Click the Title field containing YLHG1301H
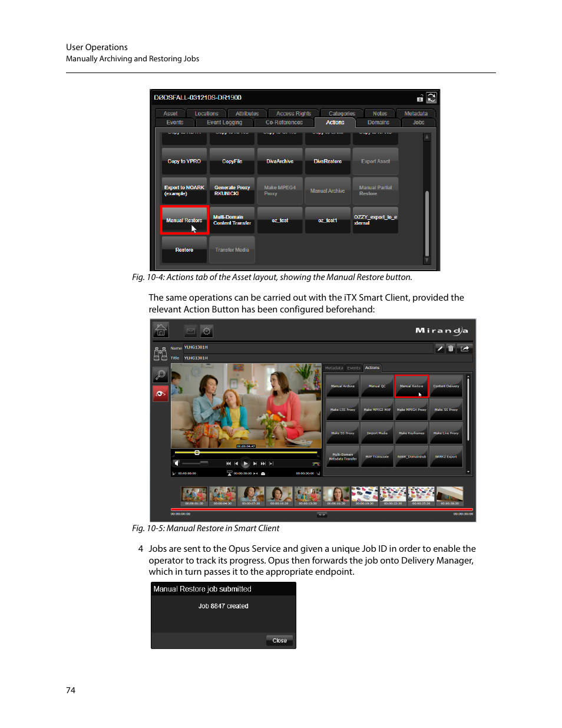562x728 pixels. pos(327,358)
